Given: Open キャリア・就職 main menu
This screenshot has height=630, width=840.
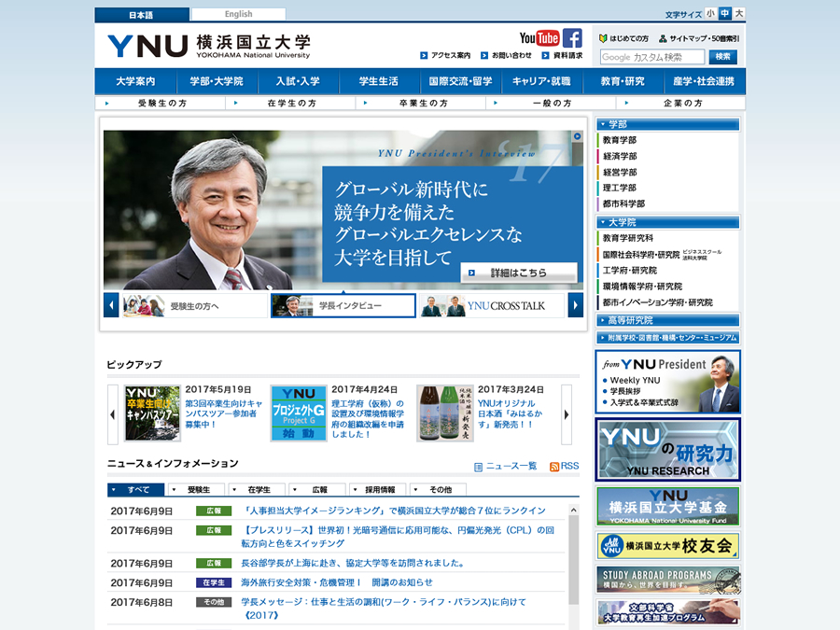Looking at the screenshot, I should (x=542, y=81).
